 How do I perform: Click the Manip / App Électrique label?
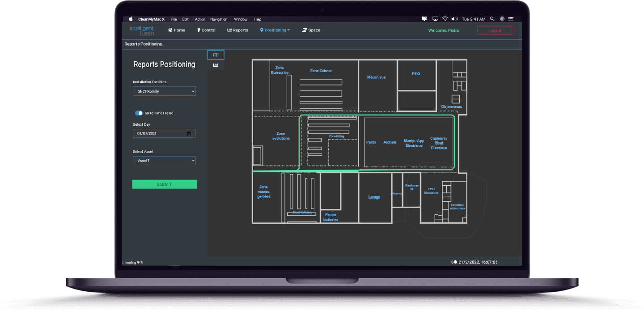tap(414, 143)
